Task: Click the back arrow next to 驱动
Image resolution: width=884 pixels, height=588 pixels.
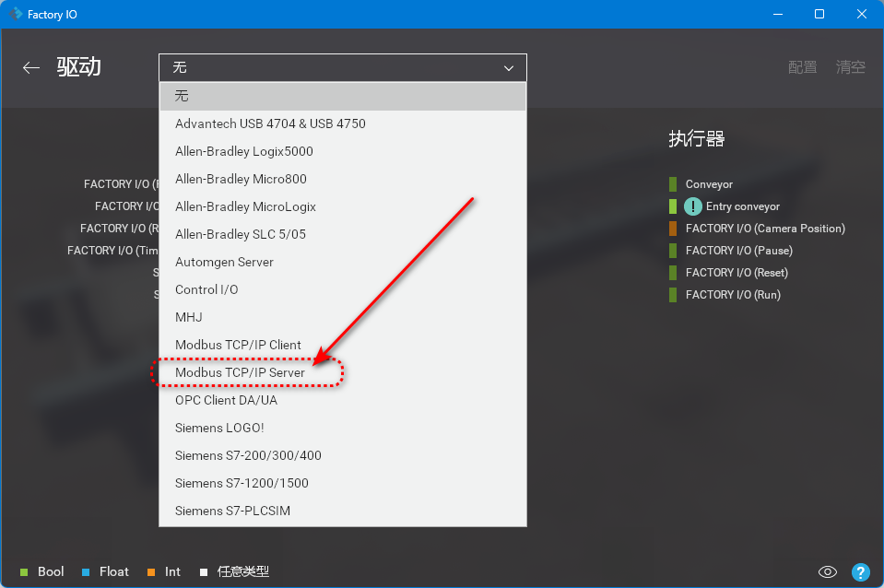Action: pos(31,67)
